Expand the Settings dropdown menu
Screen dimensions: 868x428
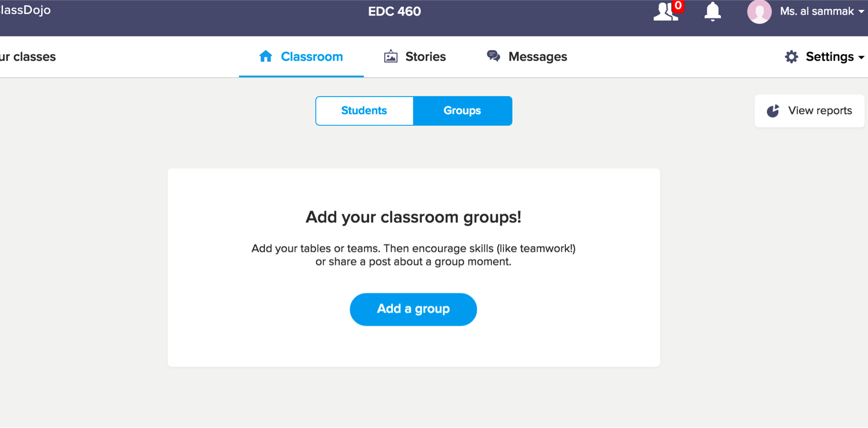[x=830, y=57]
